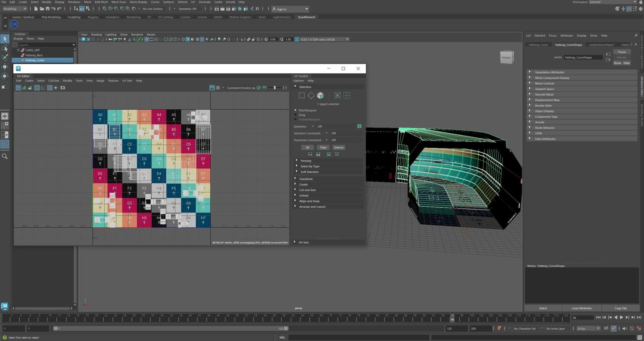644x341 pixels.
Task: Select the cube object selection icon in UV Toolkit
Action: 320,95
